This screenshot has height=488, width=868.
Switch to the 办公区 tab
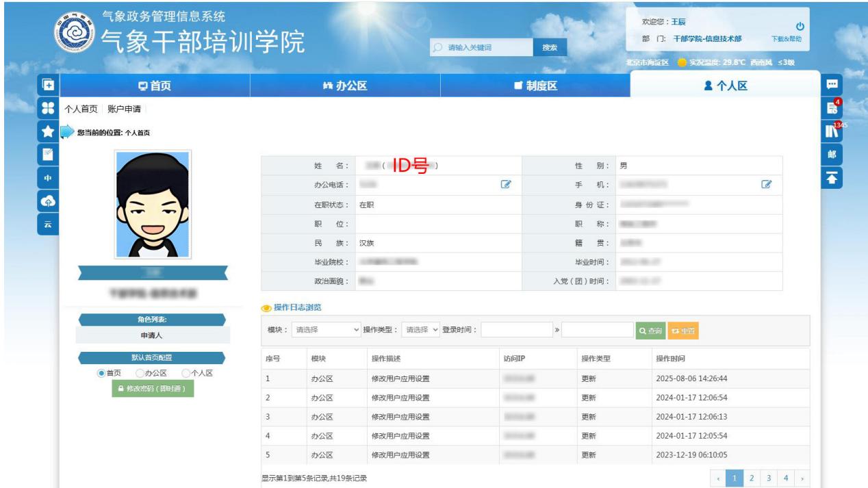(345, 86)
